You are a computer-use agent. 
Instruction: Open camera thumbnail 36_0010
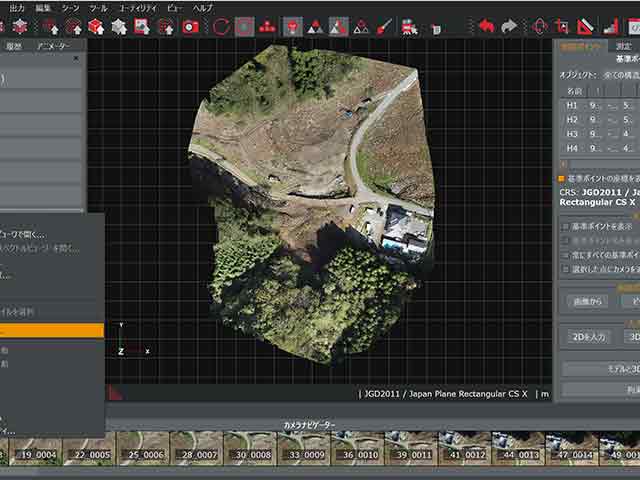(x=358, y=448)
